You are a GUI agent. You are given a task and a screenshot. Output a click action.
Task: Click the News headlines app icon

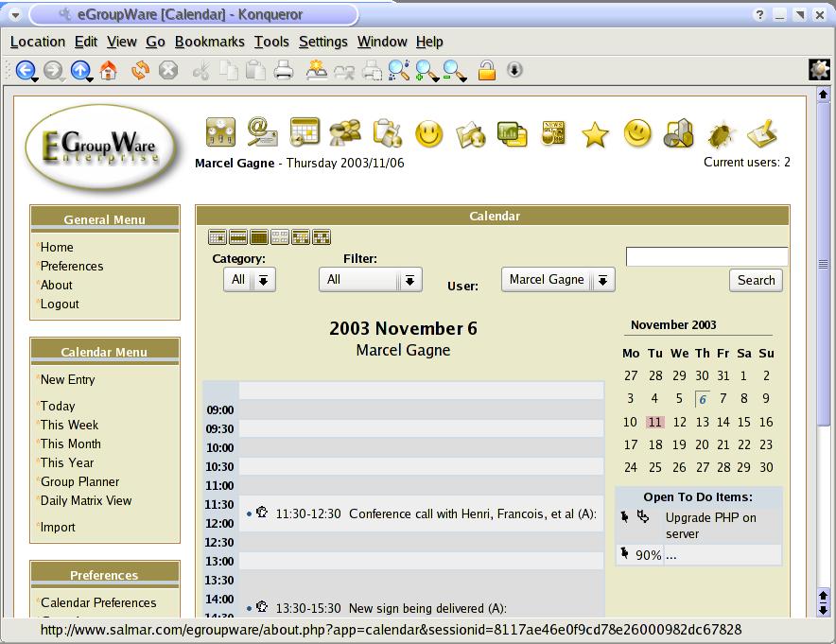pos(553,133)
